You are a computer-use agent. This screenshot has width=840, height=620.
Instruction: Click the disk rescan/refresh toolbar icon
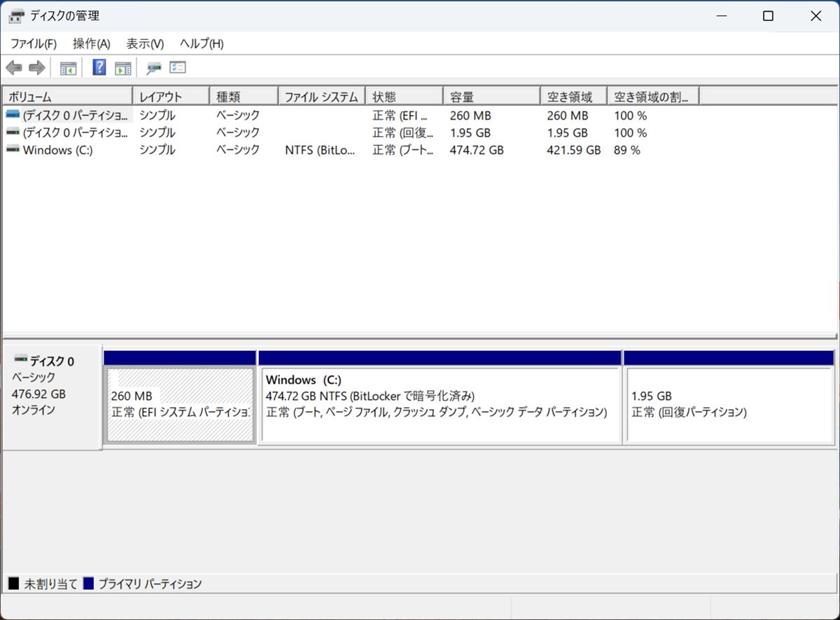click(153, 68)
